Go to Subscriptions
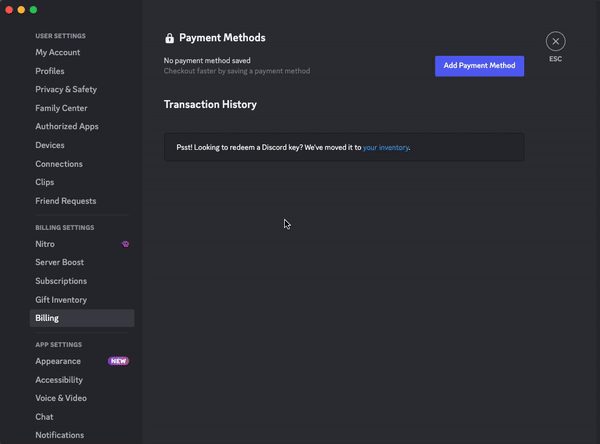 [61, 281]
